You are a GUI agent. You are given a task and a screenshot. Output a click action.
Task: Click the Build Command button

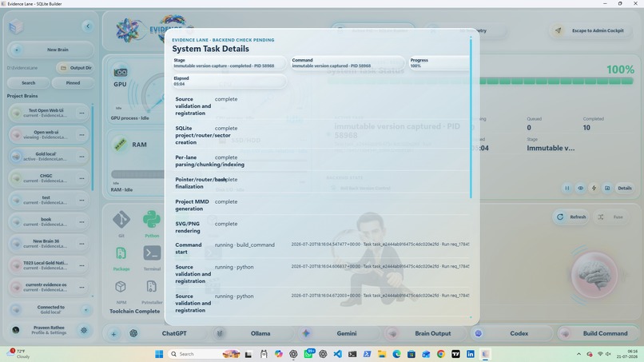598,334
